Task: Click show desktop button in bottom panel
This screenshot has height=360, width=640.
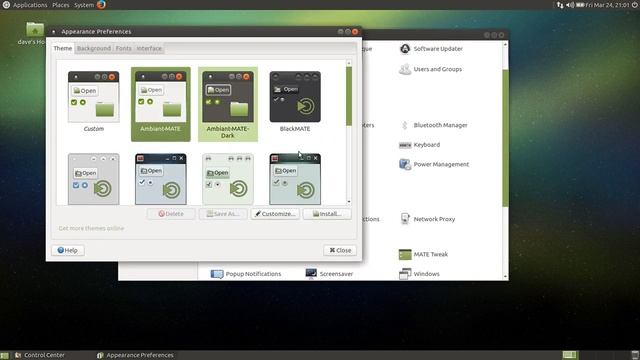Action: point(4,355)
